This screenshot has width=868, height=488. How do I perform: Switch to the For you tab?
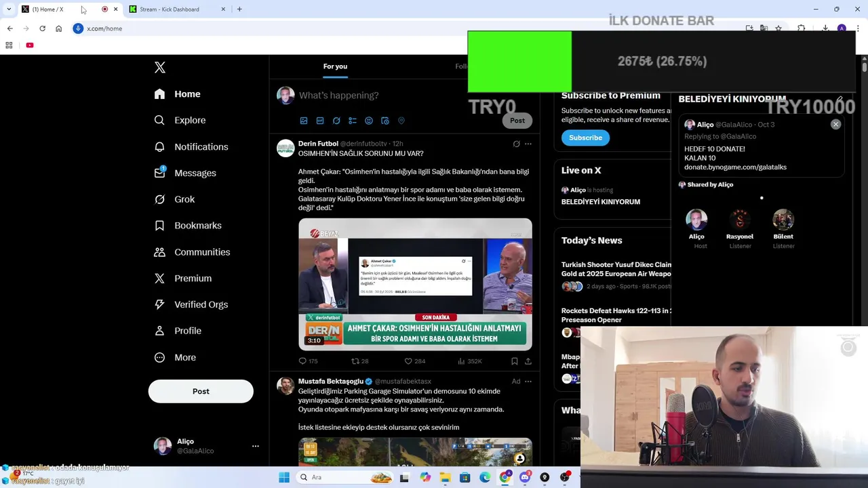click(x=335, y=66)
